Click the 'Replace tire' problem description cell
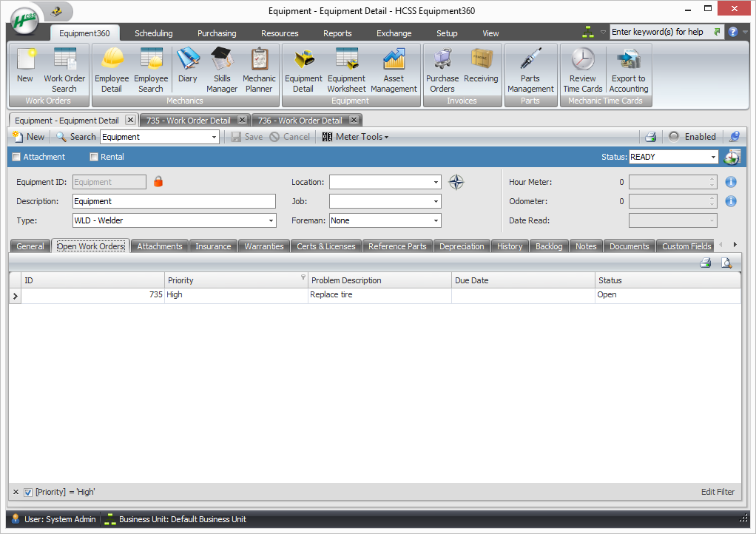 tap(379, 295)
